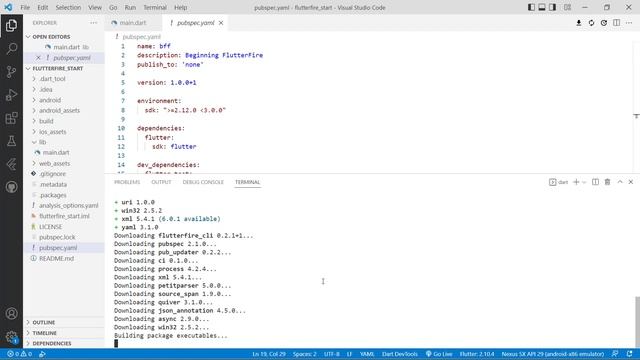Toggle the Primary Side Bar layout icon

tap(531, 7)
